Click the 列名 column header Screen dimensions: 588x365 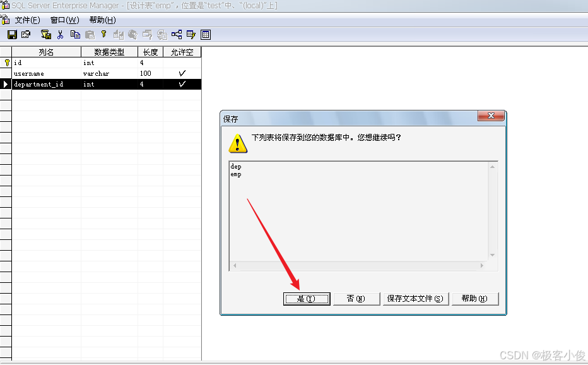pyautogui.click(x=47, y=52)
